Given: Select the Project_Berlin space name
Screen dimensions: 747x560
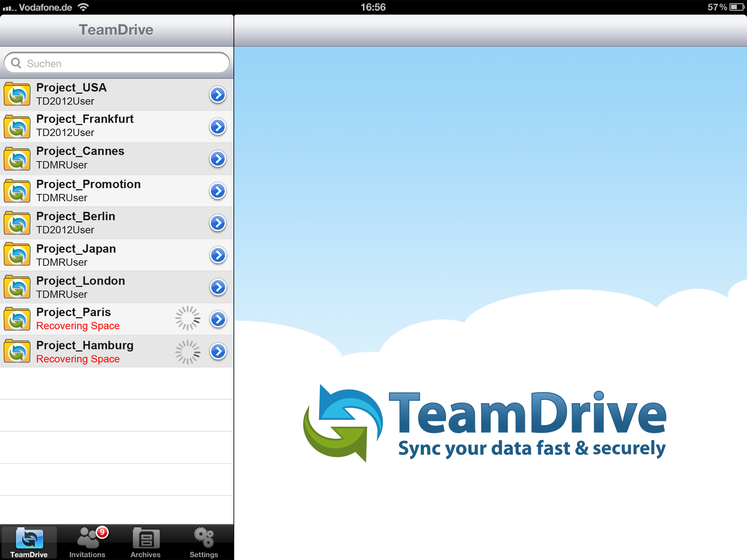Looking at the screenshot, I should (x=76, y=216).
